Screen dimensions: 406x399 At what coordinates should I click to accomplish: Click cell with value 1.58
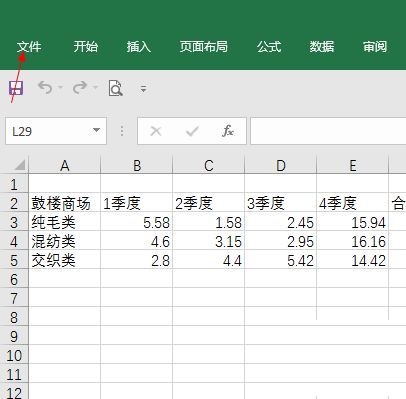click(x=209, y=222)
